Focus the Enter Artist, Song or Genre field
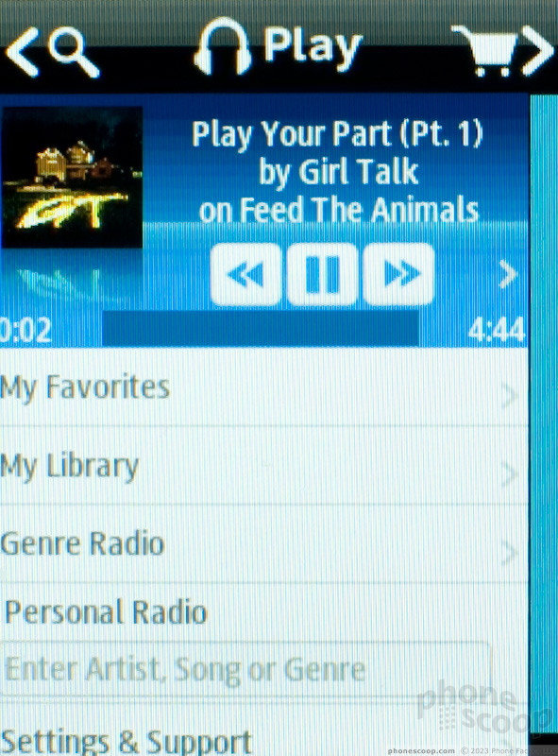558x756 pixels. pyautogui.click(x=245, y=669)
